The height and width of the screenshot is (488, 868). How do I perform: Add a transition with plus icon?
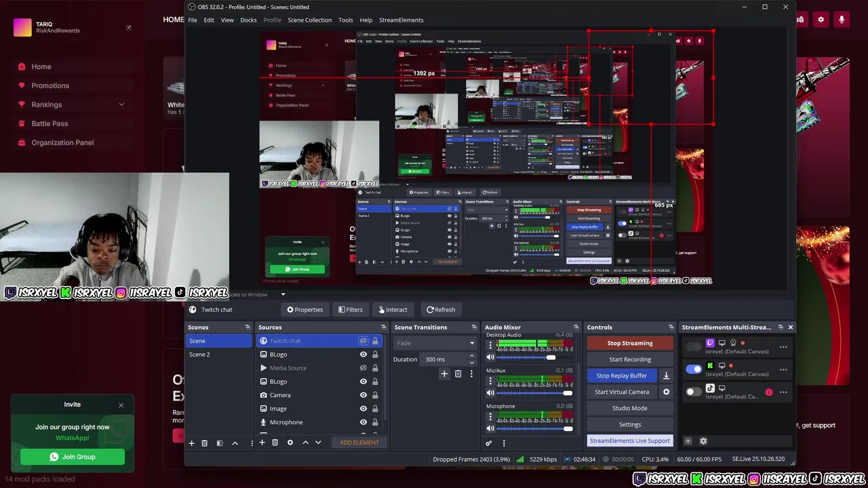(x=444, y=373)
